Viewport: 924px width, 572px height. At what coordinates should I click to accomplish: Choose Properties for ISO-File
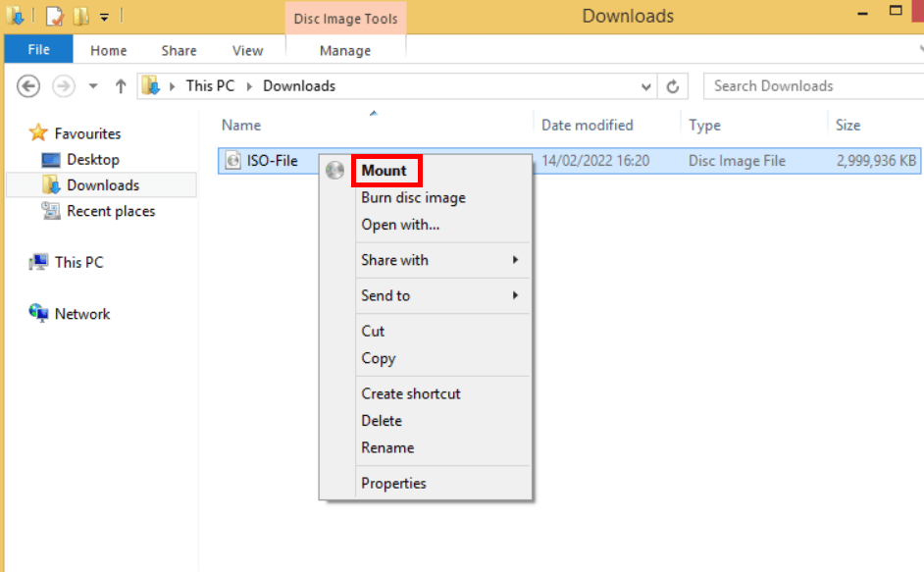[x=393, y=483]
